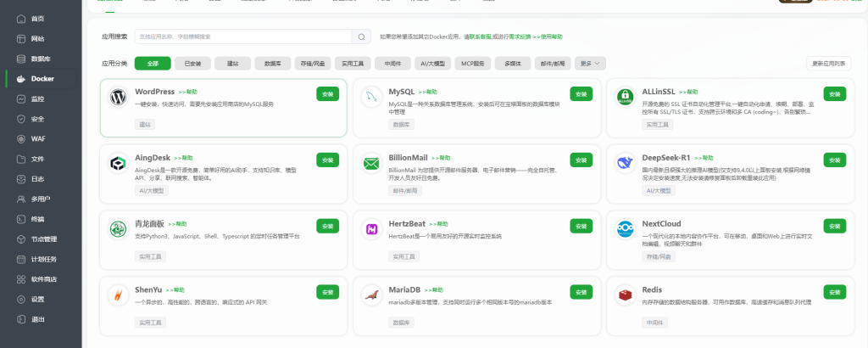Image resolution: width=868 pixels, height=348 pixels.
Task: Open the >>使用帮助 link
Action: tap(548, 36)
